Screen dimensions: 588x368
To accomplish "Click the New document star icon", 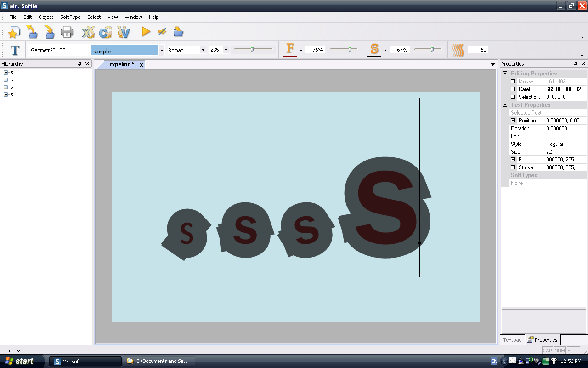I will click(x=14, y=32).
